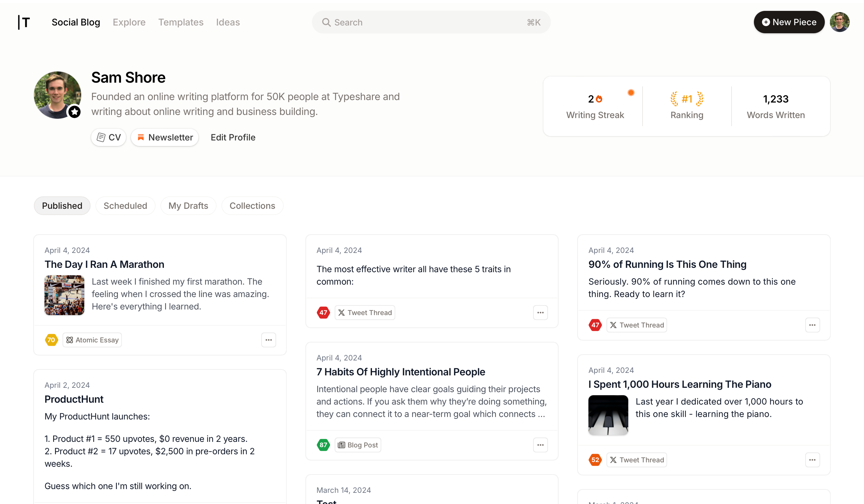Screen dimensions: 864x504
Task: Open the Newsletter button
Action: pos(165,137)
